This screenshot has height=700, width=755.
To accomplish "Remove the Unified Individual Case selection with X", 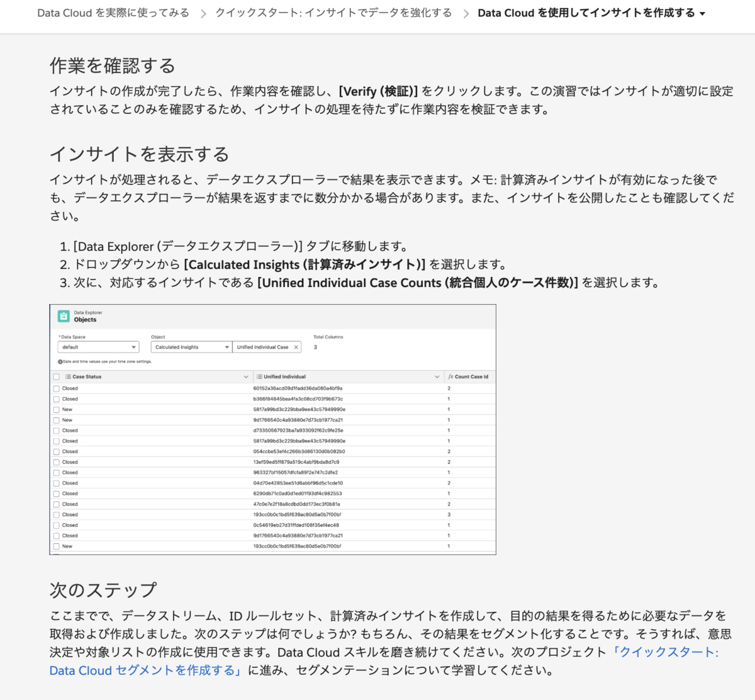I will pos(296,347).
